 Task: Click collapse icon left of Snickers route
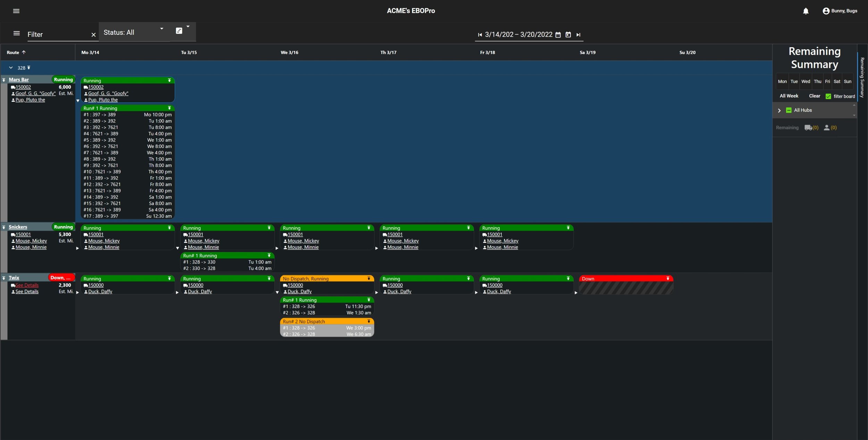pos(4,227)
